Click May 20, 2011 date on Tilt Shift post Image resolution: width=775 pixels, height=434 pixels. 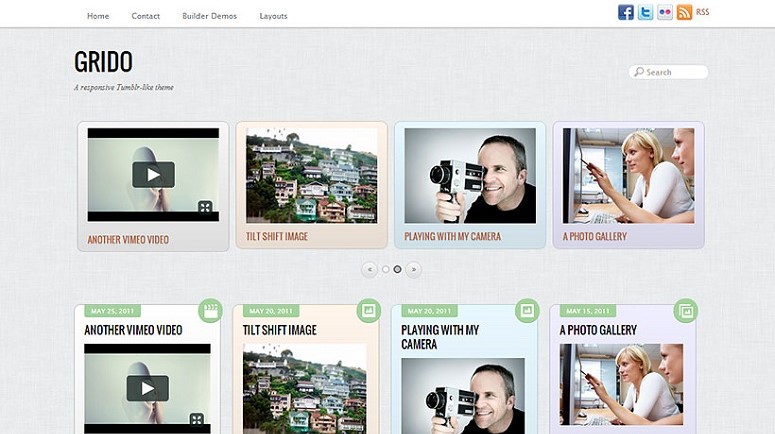[271, 311]
